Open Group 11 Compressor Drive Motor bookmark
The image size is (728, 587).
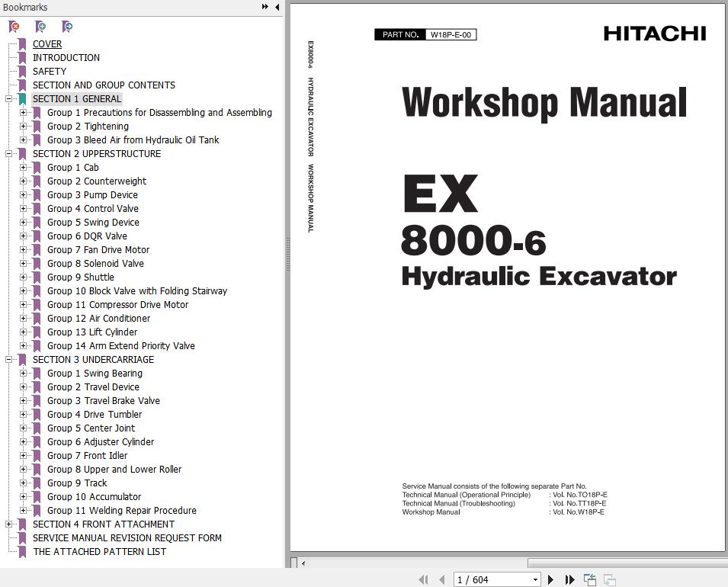(118, 305)
